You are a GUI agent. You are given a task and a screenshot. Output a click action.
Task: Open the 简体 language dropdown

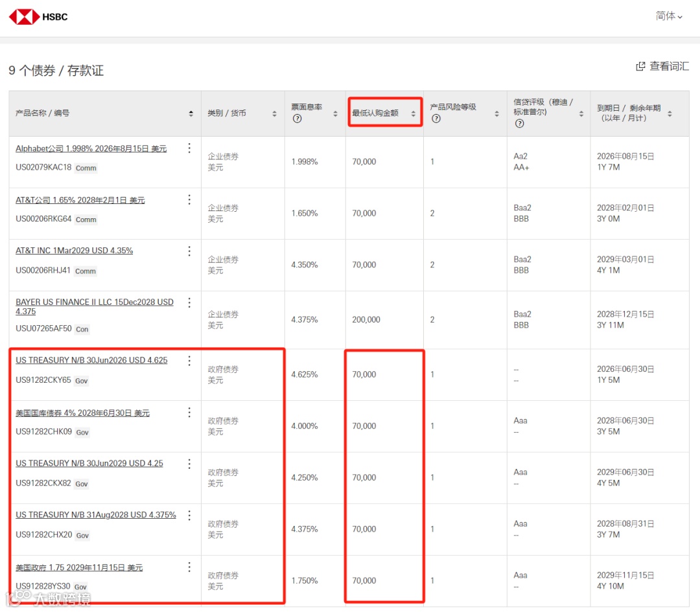(x=669, y=16)
